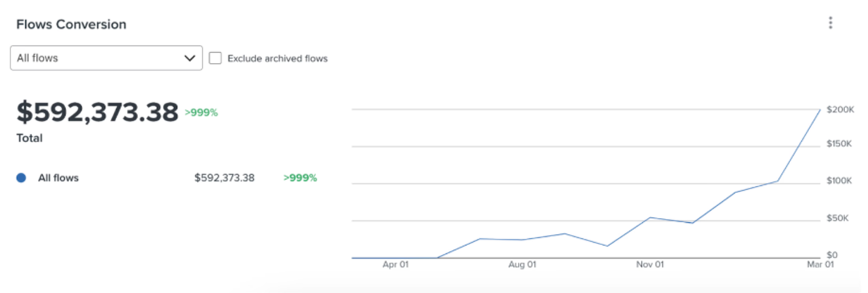
Task: Select the All flows legend label
Action: coord(58,178)
